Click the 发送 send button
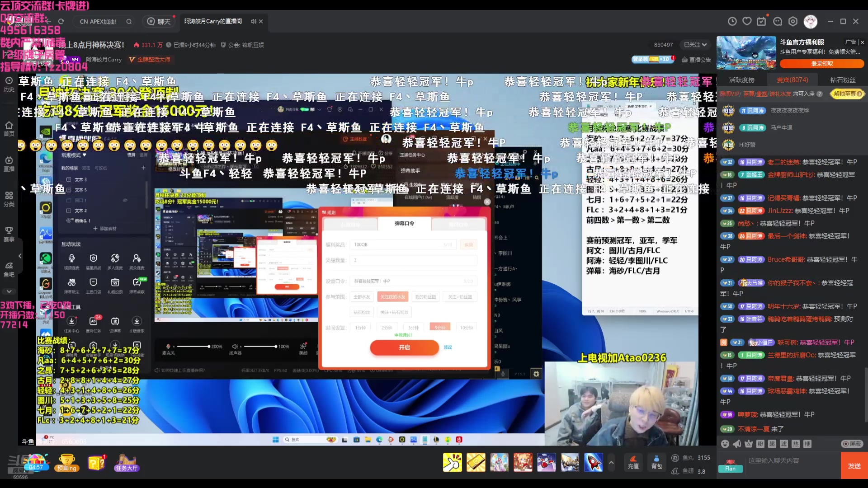The height and width of the screenshot is (488, 868). pyautogui.click(x=854, y=465)
